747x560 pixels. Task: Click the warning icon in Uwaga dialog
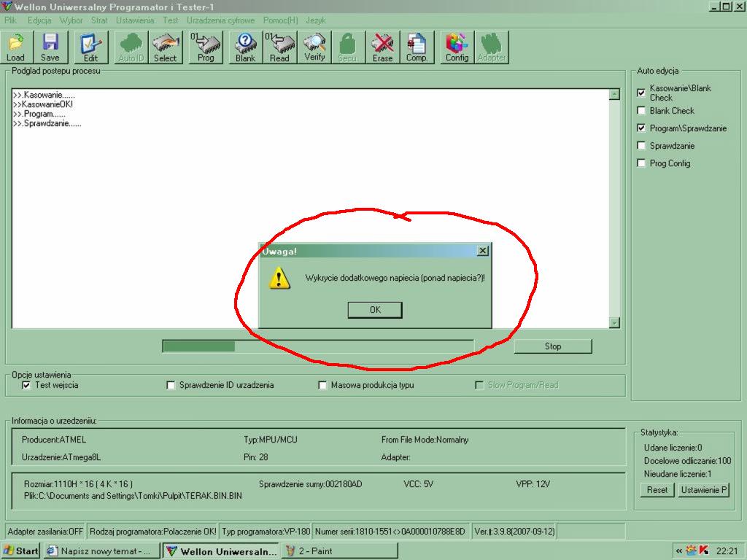tap(279, 278)
